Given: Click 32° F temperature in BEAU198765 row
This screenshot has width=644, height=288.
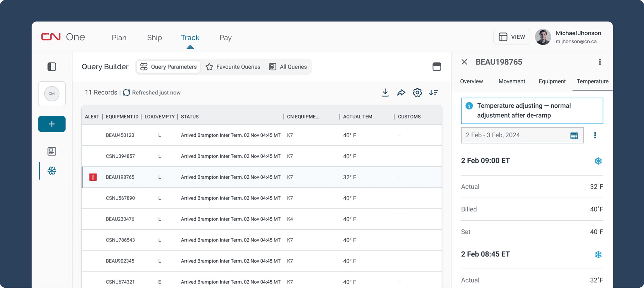Looking at the screenshot, I should click(x=349, y=177).
